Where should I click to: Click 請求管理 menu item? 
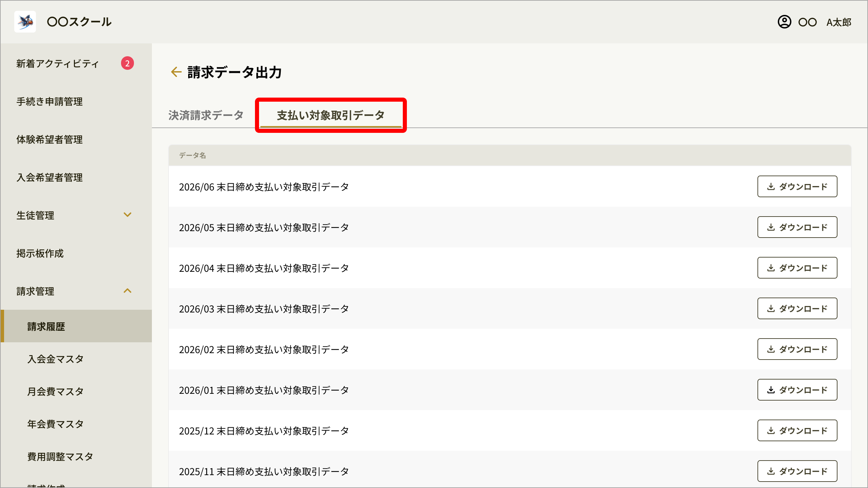click(35, 291)
